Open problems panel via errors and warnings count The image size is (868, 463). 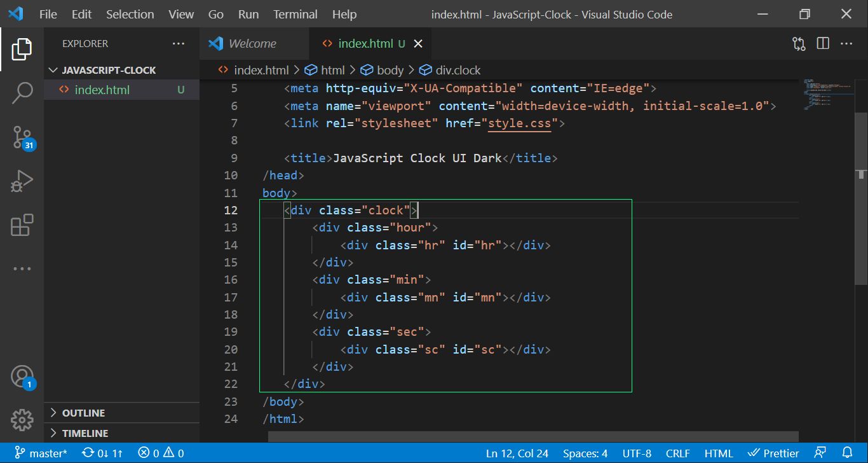click(x=161, y=453)
